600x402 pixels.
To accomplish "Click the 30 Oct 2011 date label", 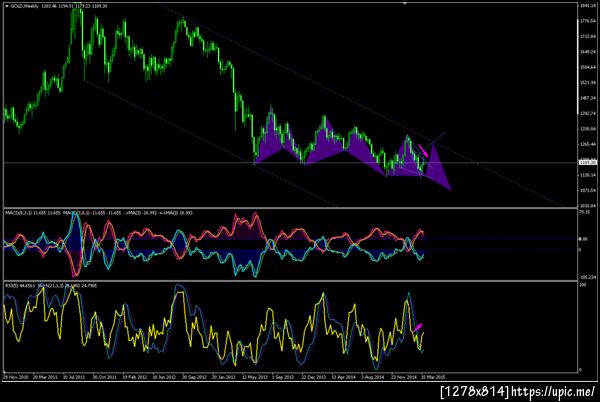I will [x=104, y=377].
